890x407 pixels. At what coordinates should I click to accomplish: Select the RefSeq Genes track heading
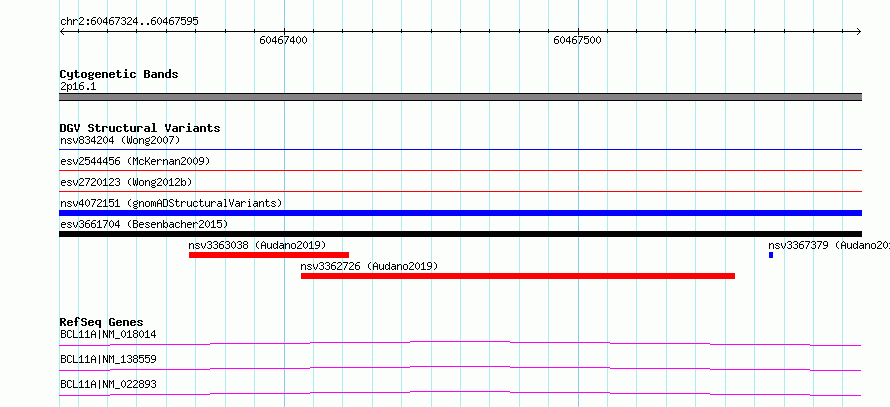pos(102,322)
